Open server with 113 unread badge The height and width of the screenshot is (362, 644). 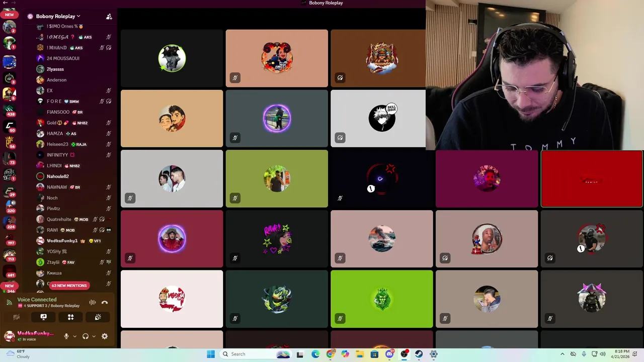9,255
